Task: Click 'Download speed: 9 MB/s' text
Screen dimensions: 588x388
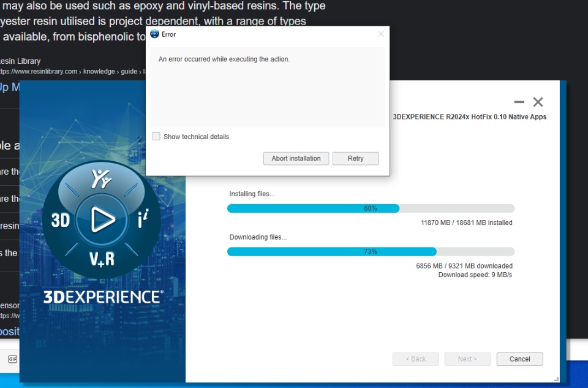Action: (475, 275)
